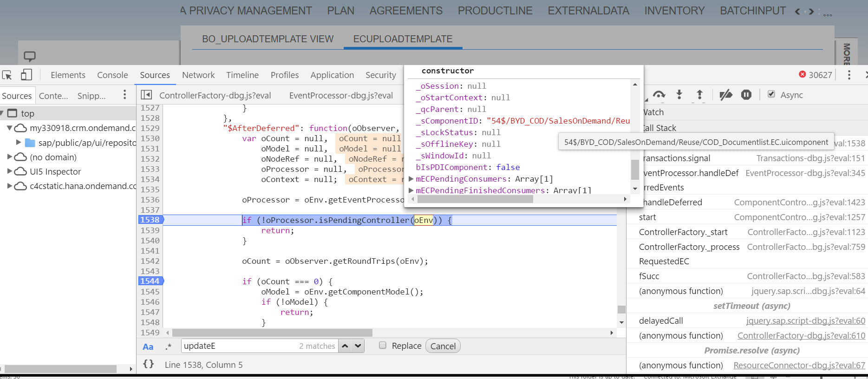This screenshot has width=868, height=379.
Task: Expand the (no domain) node
Action: point(9,157)
